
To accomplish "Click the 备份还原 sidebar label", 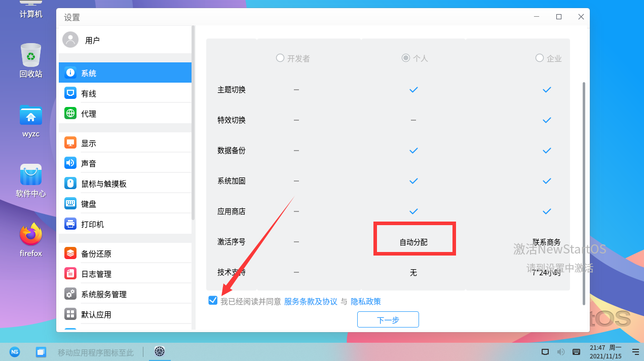I will 96,254.
